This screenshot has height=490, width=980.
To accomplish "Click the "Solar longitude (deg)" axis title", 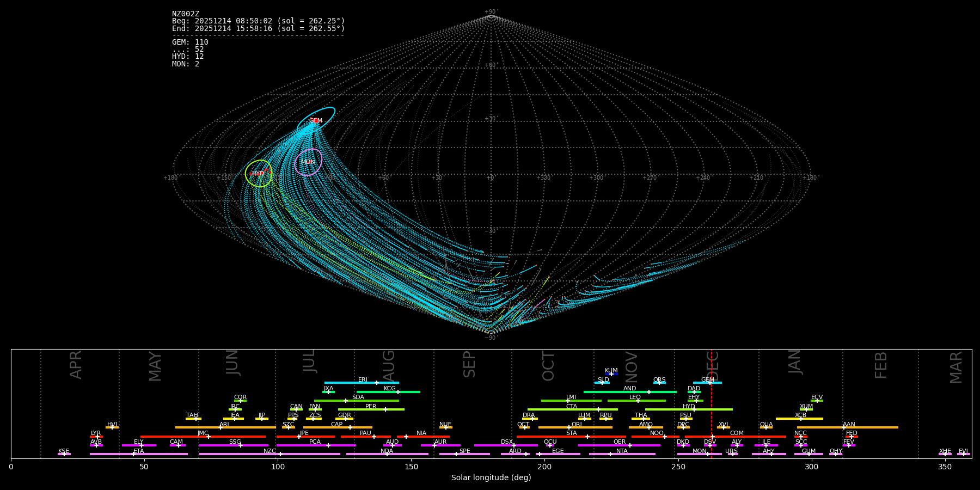I will click(491, 477).
